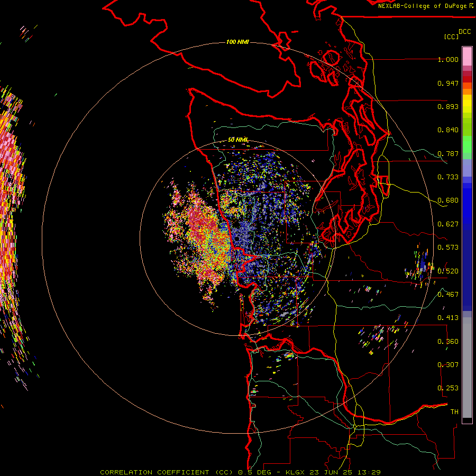Image resolution: width=476 pixels, height=476 pixels.
Task: Pick the gray lower color bar segment
Action: click(467, 368)
